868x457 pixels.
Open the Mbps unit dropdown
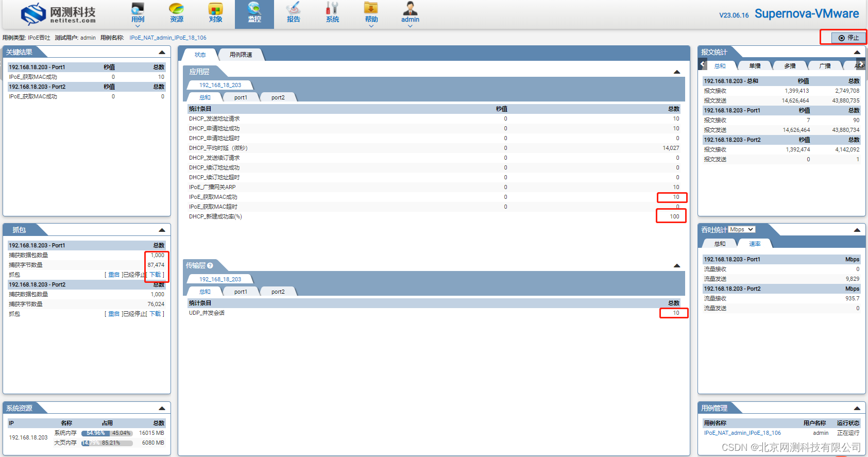(742, 229)
